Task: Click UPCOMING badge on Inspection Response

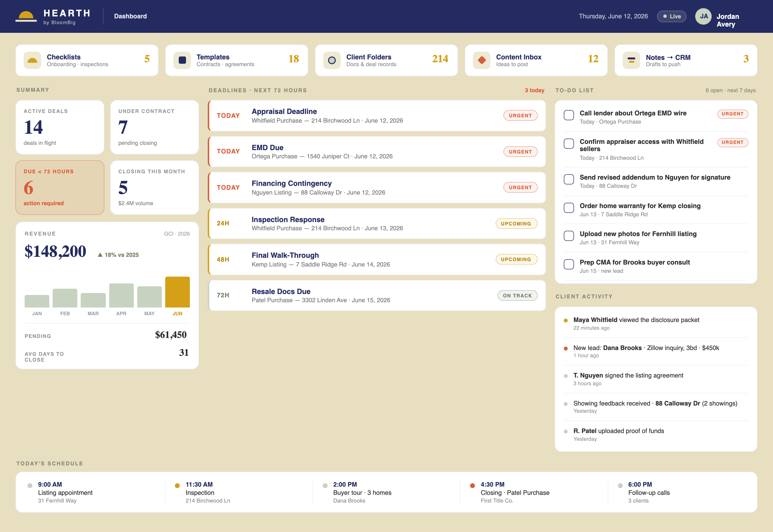Action: [x=516, y=224]
